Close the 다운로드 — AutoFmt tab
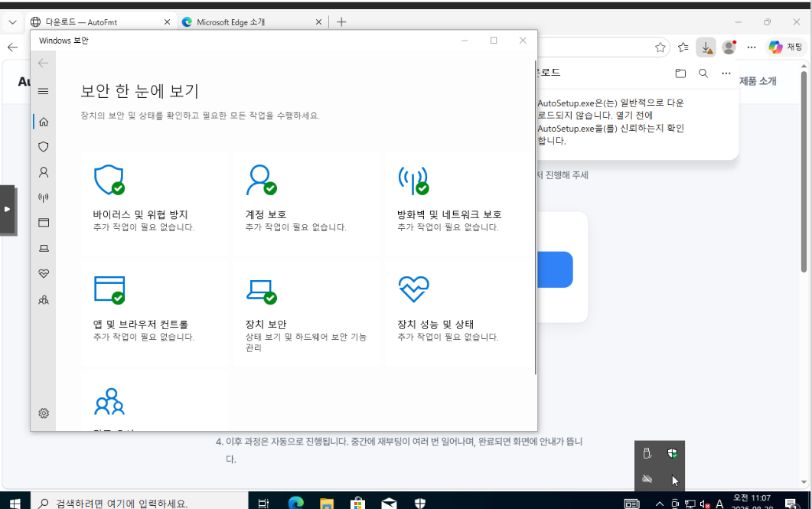 (x=168, y=21)
